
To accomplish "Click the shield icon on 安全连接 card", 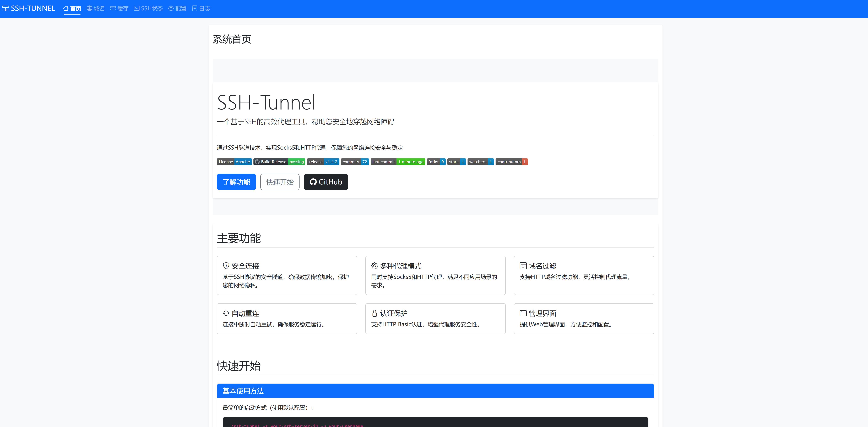I will pos(226,266).
